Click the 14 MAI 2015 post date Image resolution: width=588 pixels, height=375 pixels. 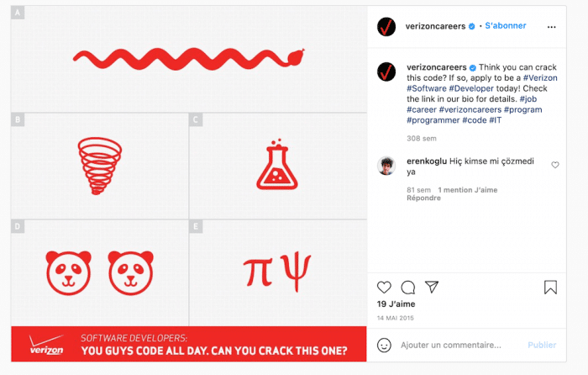397,320
